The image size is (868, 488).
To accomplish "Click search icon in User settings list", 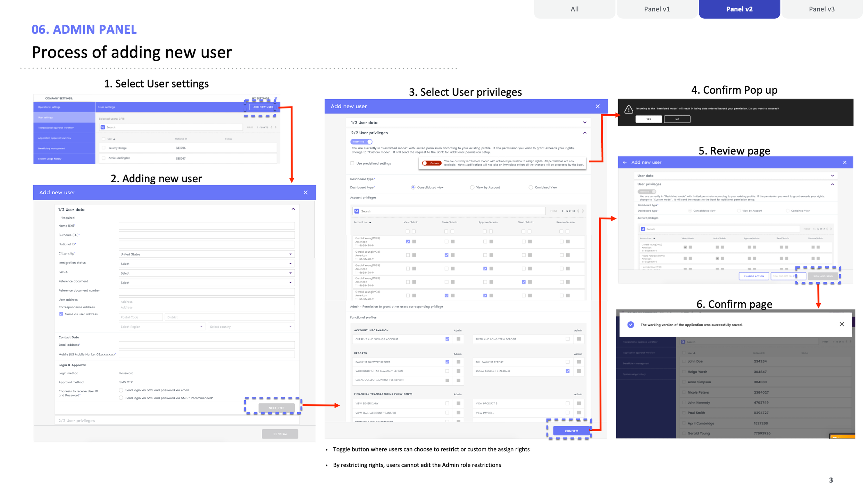I will (103, 127).
